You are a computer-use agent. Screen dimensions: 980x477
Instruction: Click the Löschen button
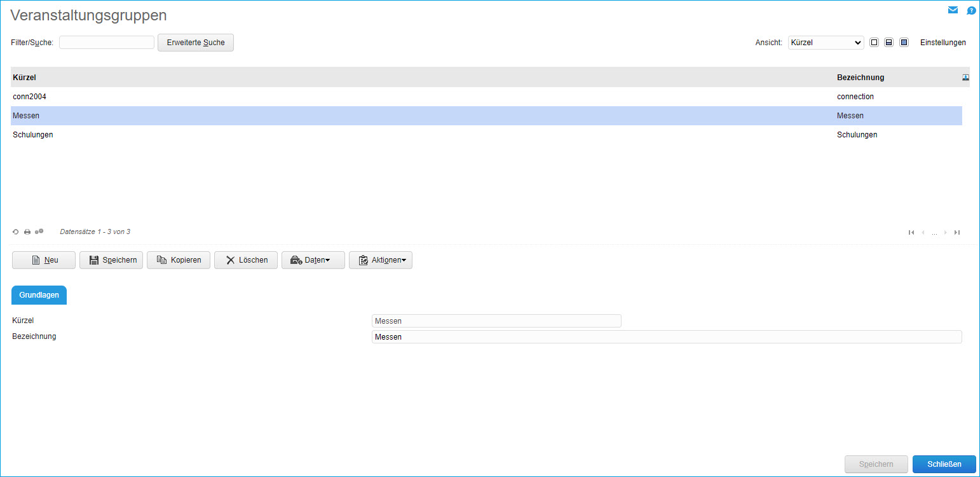coord(246,260)
